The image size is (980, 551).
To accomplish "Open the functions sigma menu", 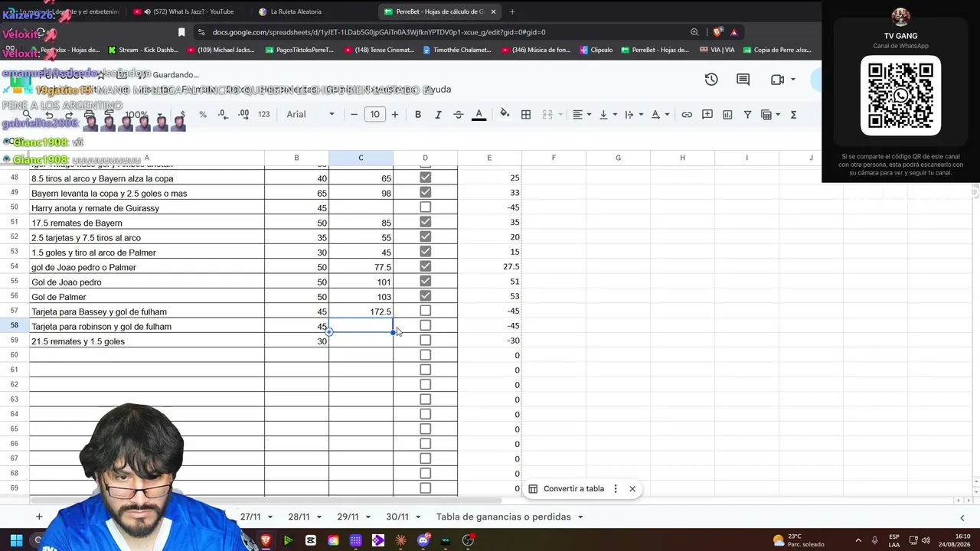I will (x=793, y=115).
